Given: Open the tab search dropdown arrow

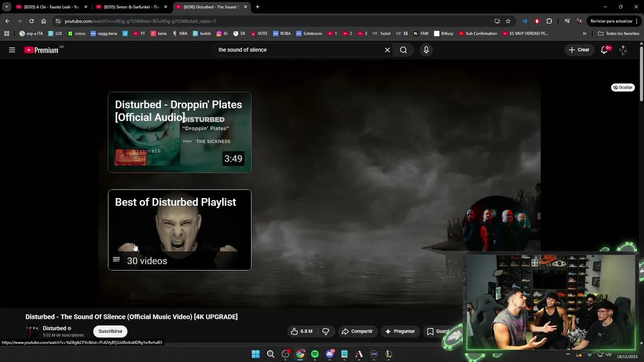Looking at the screenshot, I should coord(7,7).
